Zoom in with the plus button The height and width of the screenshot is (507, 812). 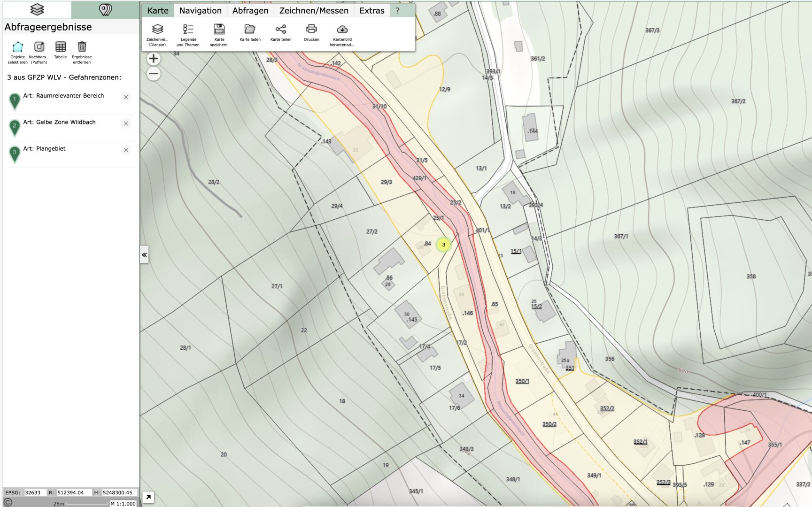pyautogui.click(x=154, y=59)
